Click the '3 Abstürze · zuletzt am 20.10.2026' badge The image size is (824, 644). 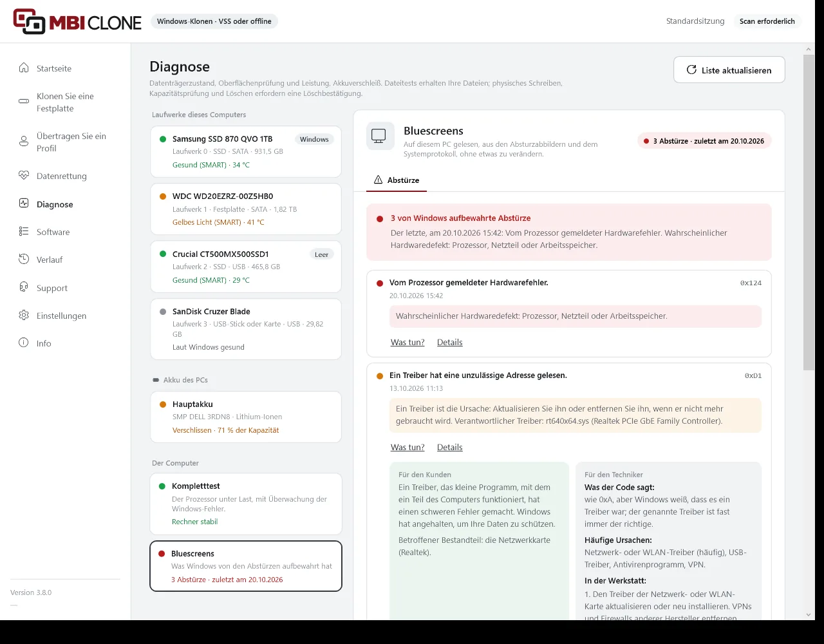(704, 140)
